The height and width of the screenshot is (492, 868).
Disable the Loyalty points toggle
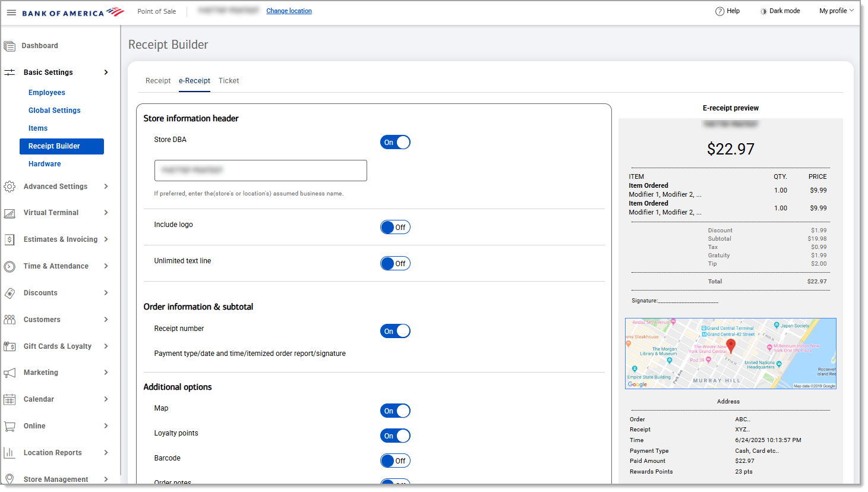click(x=395, y=436)
